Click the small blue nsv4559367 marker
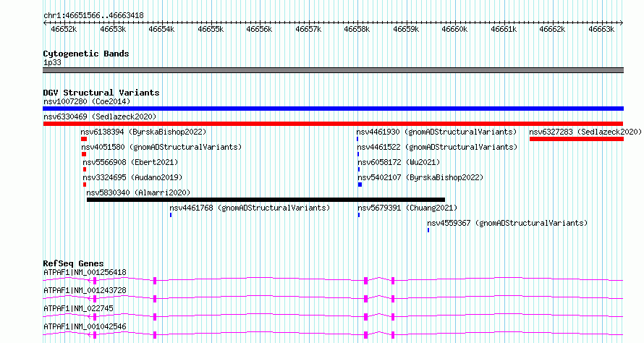The height and width of the screenshot is (343, 644). pos(428,230)
